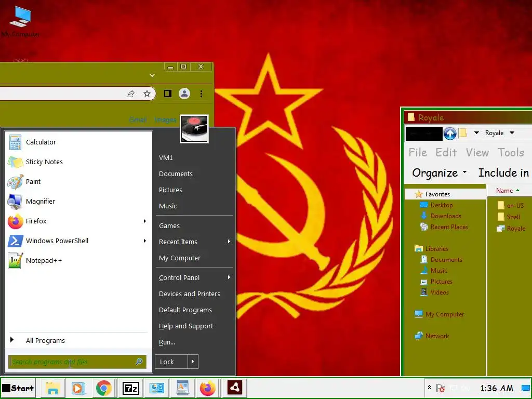
Task: Open the Edit menu in Royale window
Action: click(446, 152)
